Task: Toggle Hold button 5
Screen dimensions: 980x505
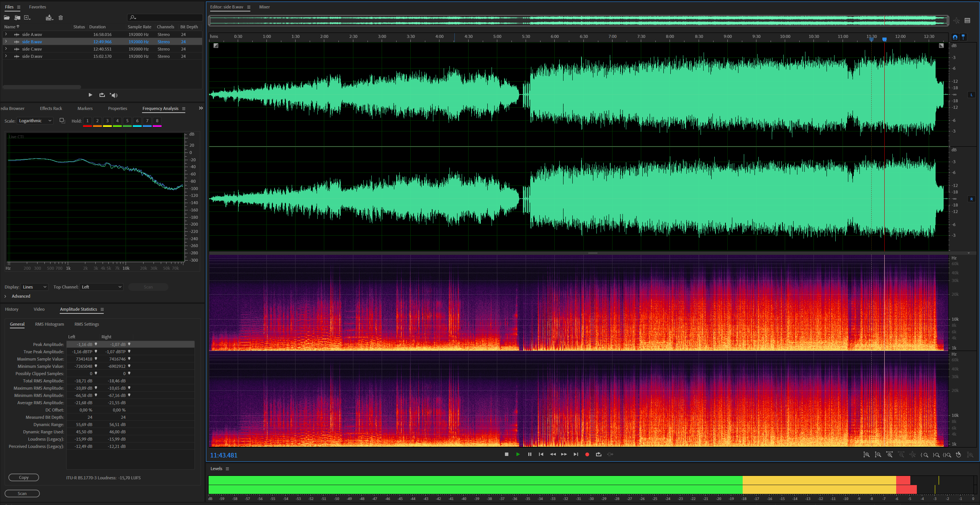Action: point(127,121)
